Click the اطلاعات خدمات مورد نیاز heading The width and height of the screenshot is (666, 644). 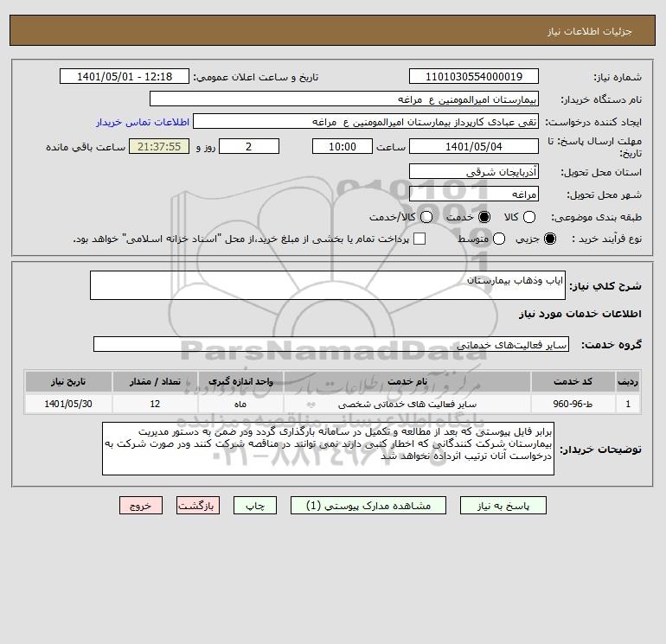pyautogui.click(x=580, y=314)
